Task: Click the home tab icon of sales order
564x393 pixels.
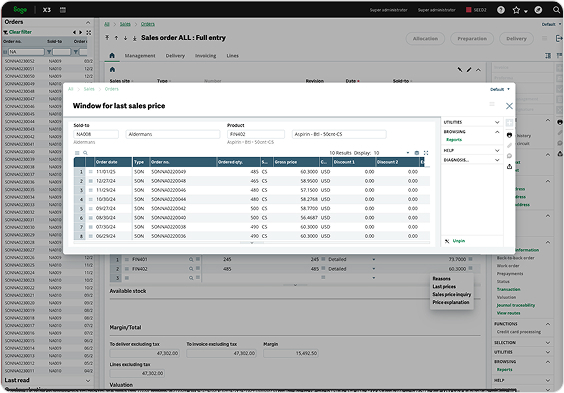Action: [112, 55]
